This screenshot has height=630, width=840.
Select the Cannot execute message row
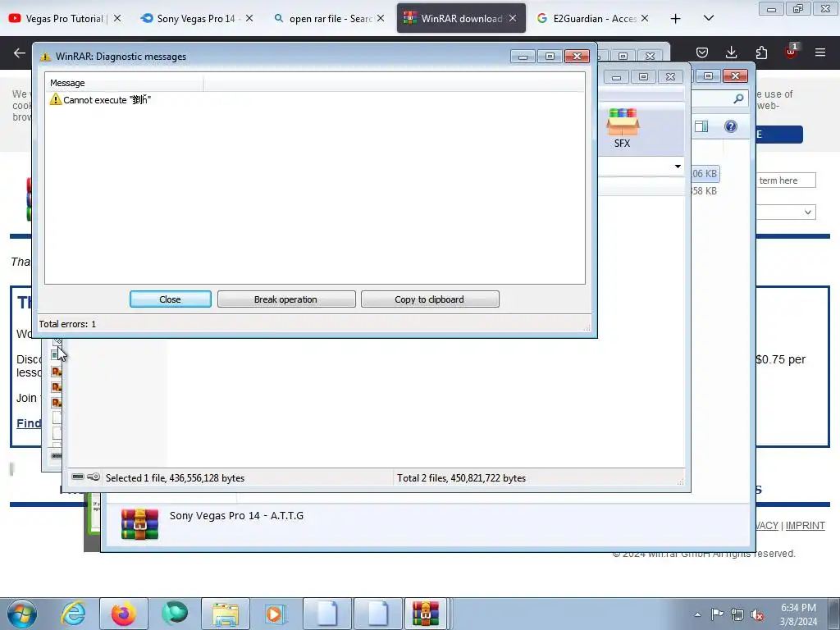click(x=314, y=99)
